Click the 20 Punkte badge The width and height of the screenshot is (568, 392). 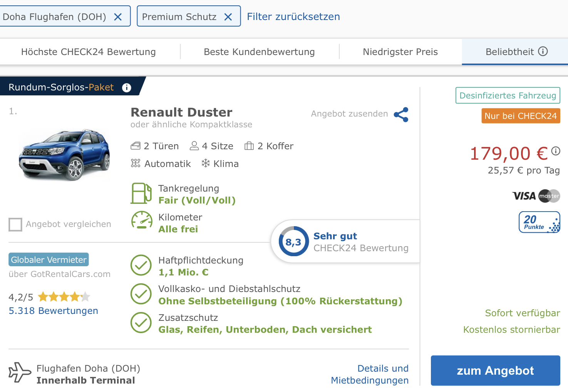539,222
